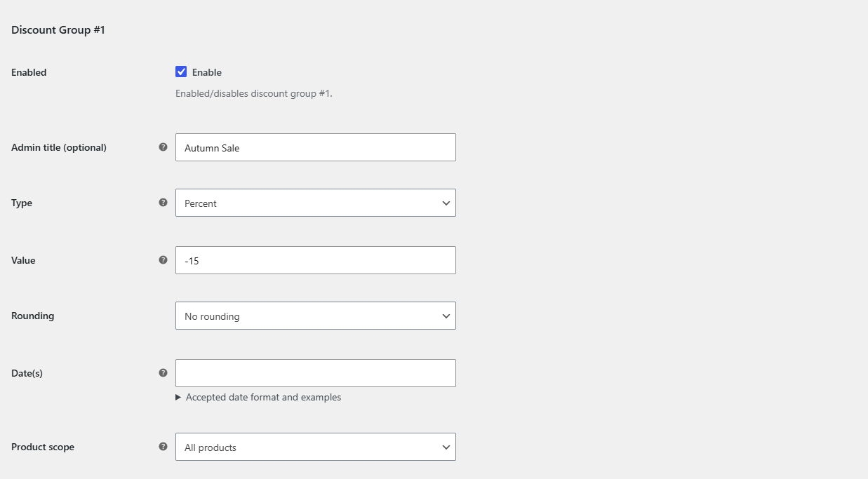Click the Date(s) row label
The height and width of the screenshot is (479, 868).
(x=27, y=373)
